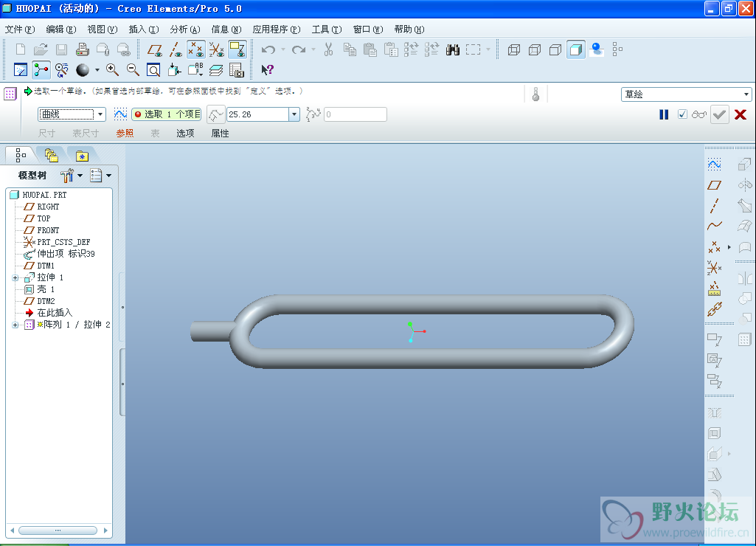
Task: Toggle datum axes display icon
Action: (176, 49)
